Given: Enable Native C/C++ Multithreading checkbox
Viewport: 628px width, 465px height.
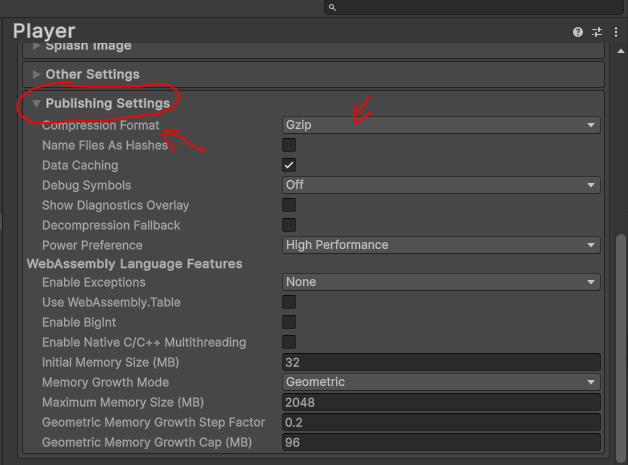Looking at the screenshot, I should tap(289, 342).
